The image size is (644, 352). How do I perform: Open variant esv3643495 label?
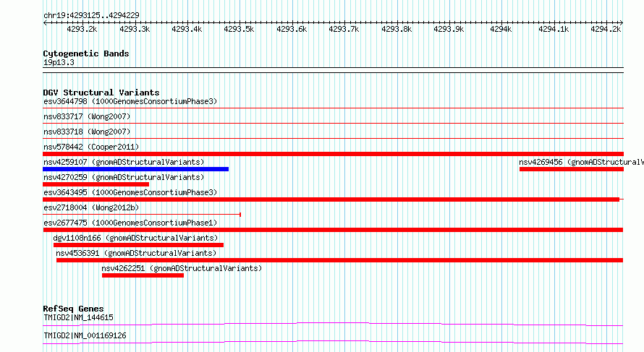click(130, 192)
